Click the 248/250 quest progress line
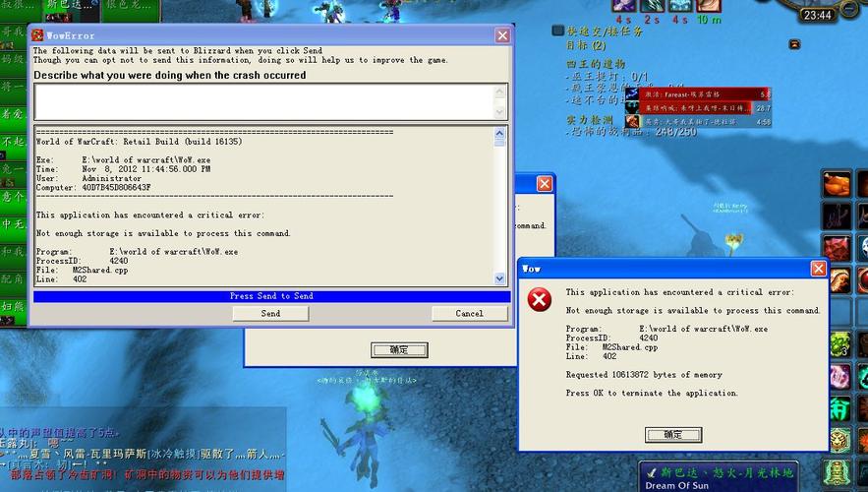 pos(632,133)
